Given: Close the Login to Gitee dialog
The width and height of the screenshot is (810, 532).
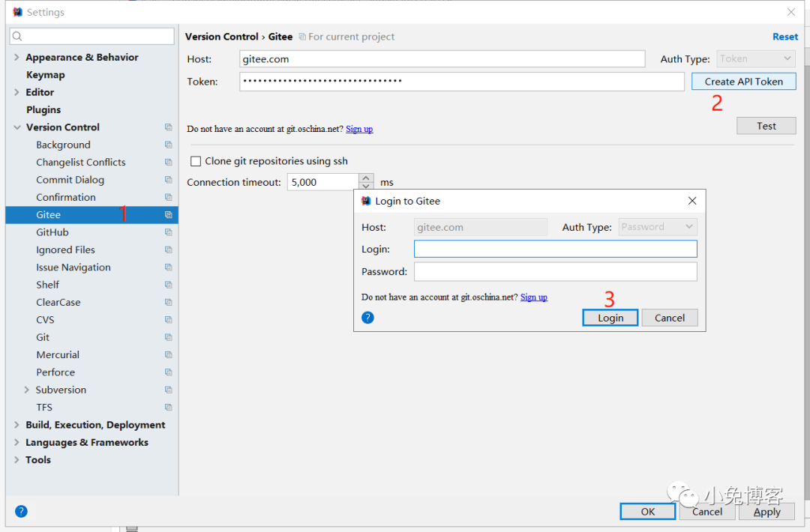Looking at the screenshot, I should pos(692,201).
